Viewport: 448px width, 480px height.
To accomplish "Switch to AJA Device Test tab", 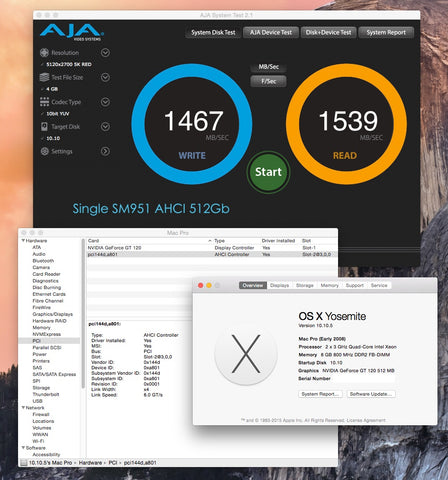I will pyautogui.click(x=271, y=32).
